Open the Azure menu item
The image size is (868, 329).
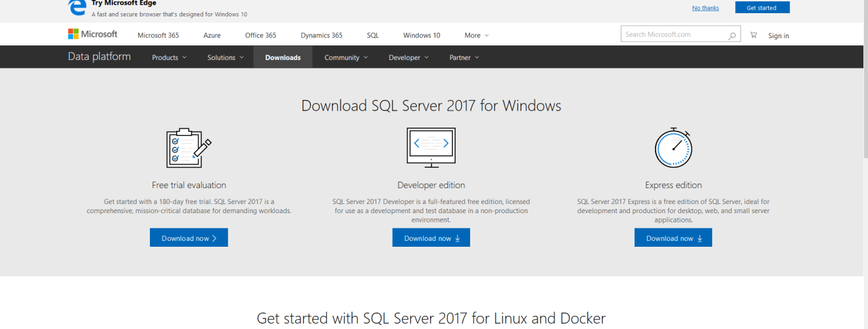[x=212, y=36]
